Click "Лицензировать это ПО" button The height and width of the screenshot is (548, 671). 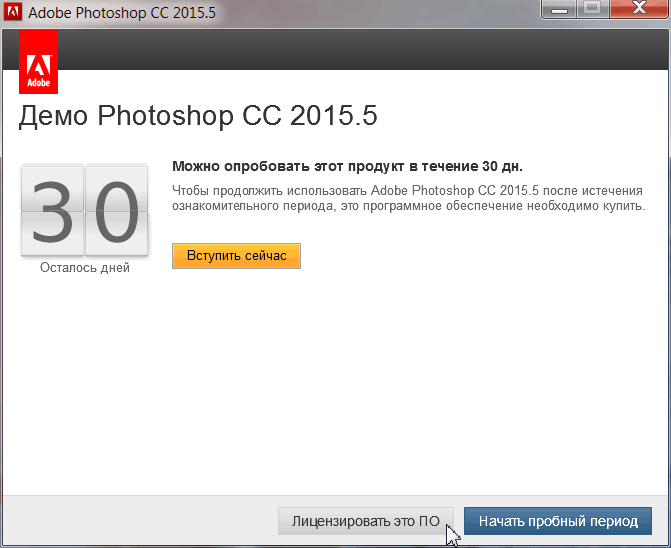coord(365,521)
